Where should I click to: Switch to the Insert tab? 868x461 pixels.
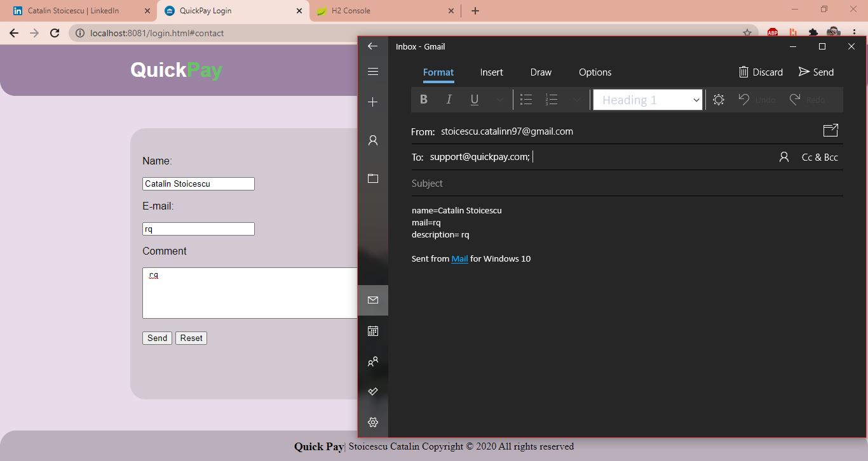coord(492,72)
